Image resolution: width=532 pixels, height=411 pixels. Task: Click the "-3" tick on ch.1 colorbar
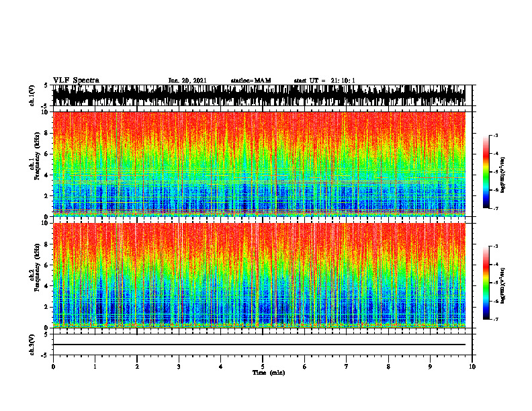(x=496, y=135)
